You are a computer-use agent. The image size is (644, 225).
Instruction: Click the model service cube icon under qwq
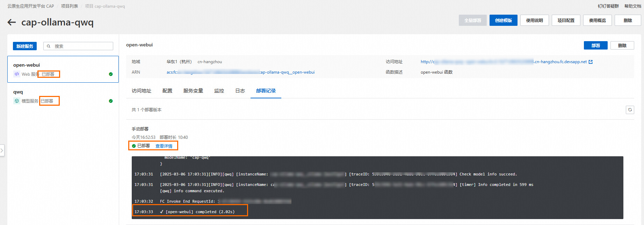(x=17, y=101)
